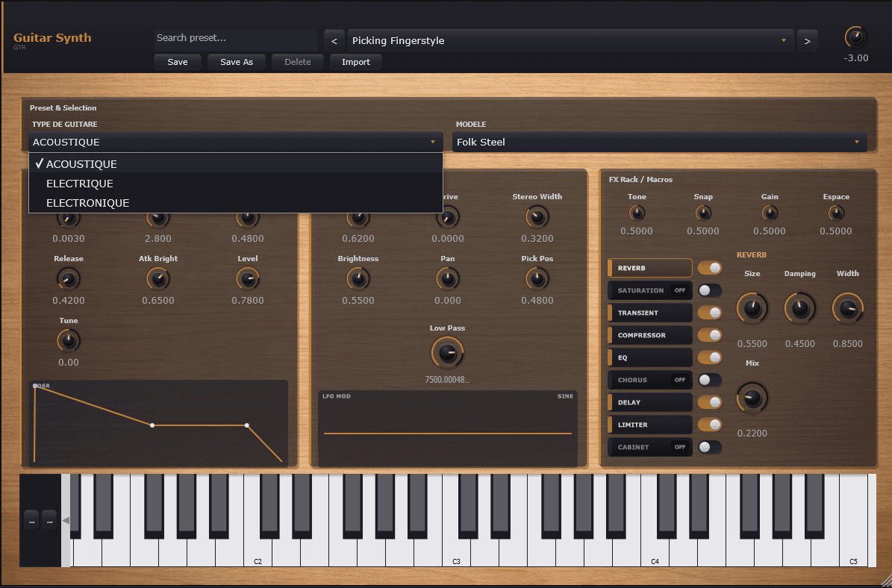
Task: Turn on the Chorus effect toggle
Action: [x=709, y=380]
